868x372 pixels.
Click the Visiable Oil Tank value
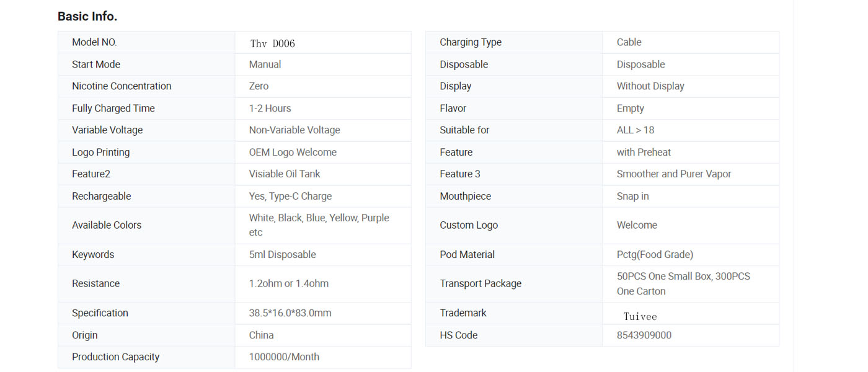point(285,174)
